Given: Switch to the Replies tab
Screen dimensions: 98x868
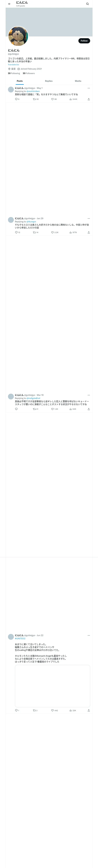Looking at the screenshot, I should click(x=49, y=81).
